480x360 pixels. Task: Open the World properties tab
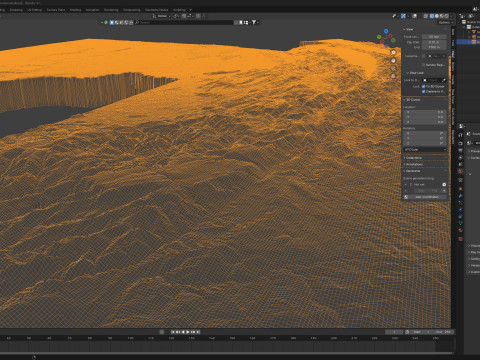(460, 171)
